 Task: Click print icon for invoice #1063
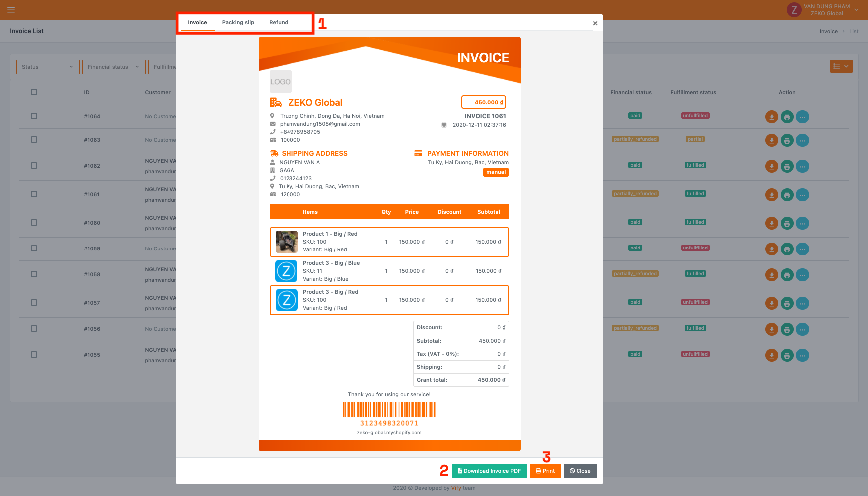coord(787,141)
